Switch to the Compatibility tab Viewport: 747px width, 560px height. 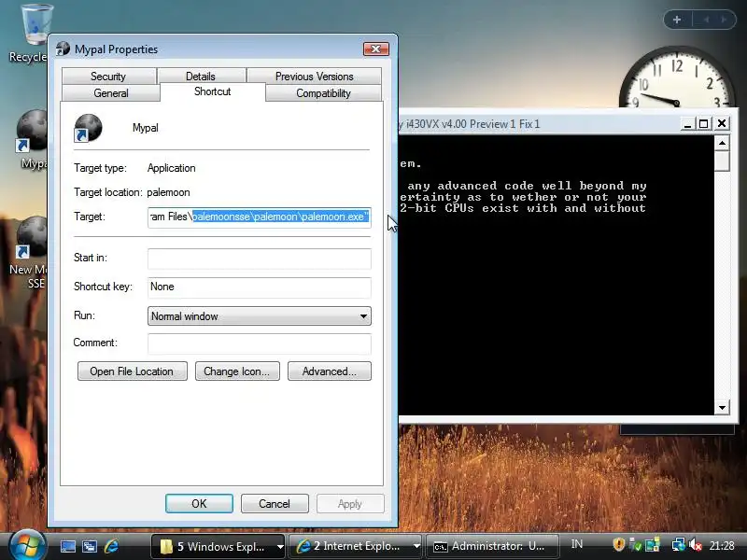coord(323,92)
